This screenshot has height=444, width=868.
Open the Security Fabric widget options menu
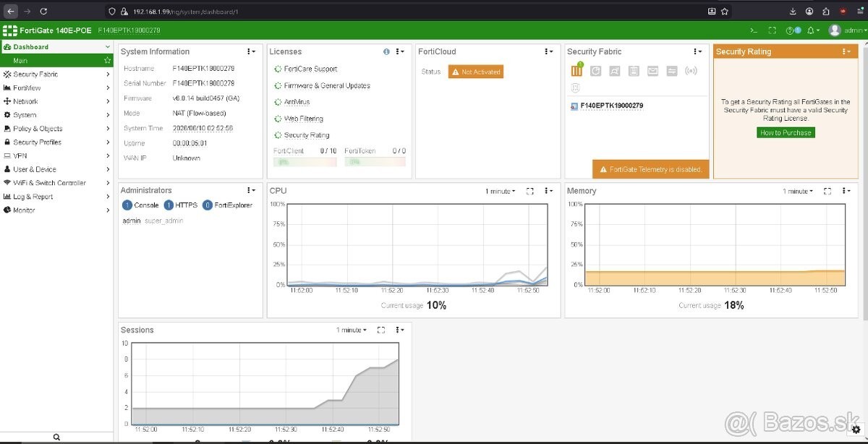click(x=697, y=52)
